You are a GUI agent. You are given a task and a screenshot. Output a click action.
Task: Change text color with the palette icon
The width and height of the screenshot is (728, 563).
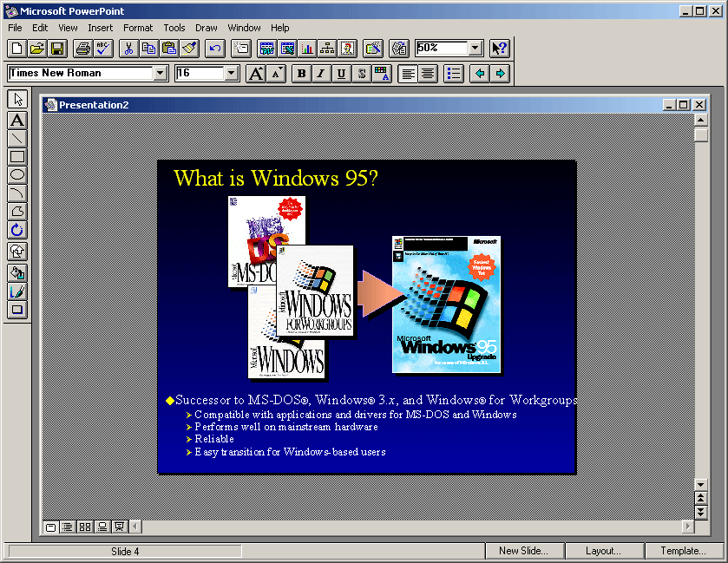click(x=382, y=74)
